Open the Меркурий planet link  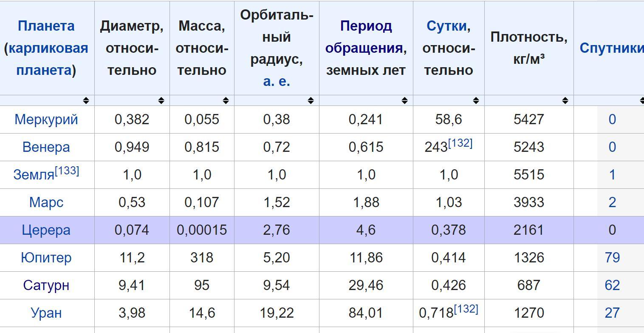(46, 120)
